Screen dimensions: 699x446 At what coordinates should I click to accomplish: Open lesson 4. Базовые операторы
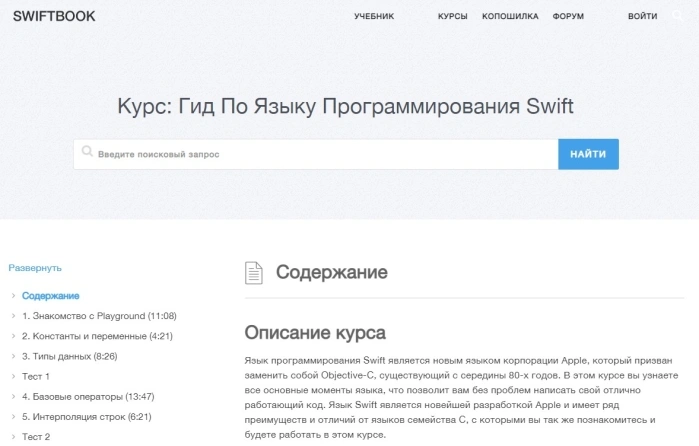click(x=88, y=396)
